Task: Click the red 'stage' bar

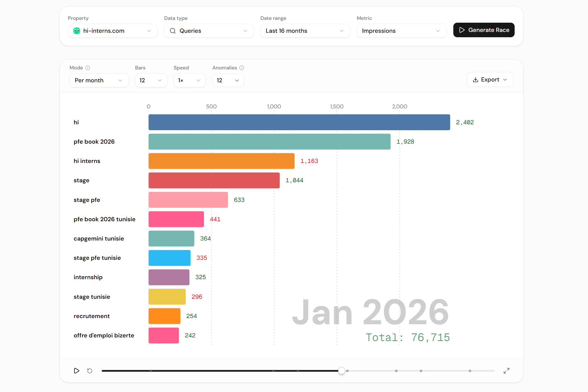Action: 214,180
